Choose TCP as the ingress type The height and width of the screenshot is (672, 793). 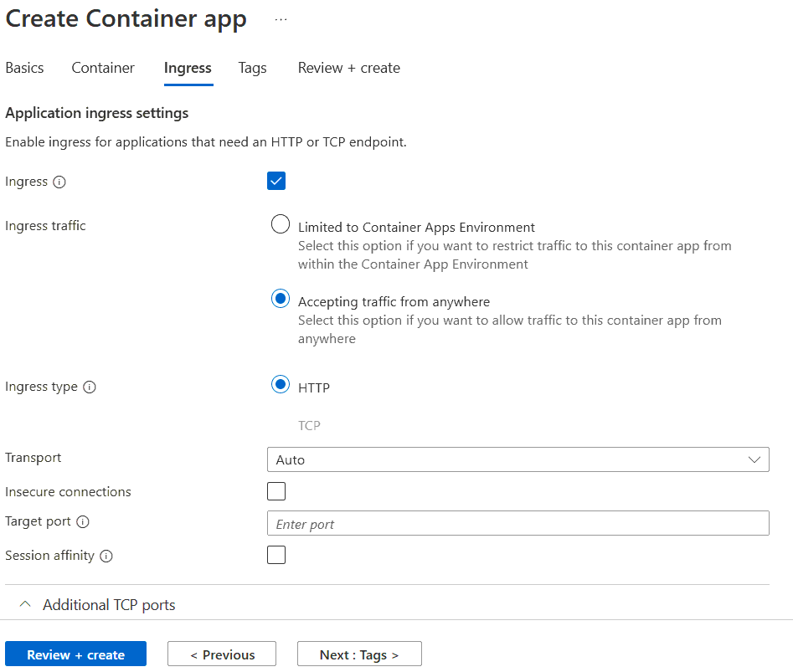pos(309,426)
